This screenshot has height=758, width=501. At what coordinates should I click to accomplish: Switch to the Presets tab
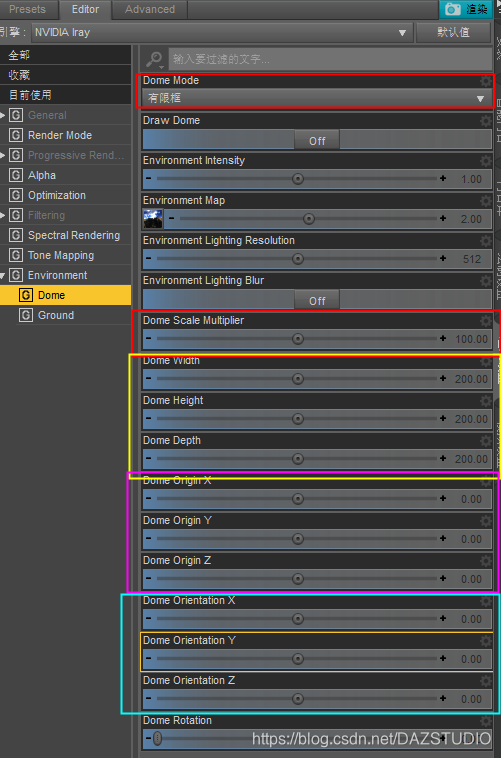point(28,9)
